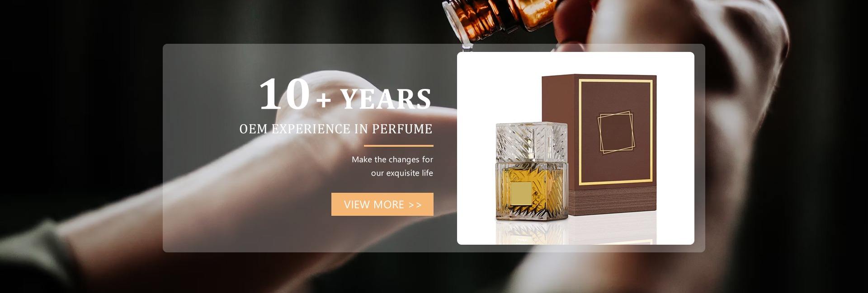Click the double arrow on VIEW MORE

(x=415, y=205)
